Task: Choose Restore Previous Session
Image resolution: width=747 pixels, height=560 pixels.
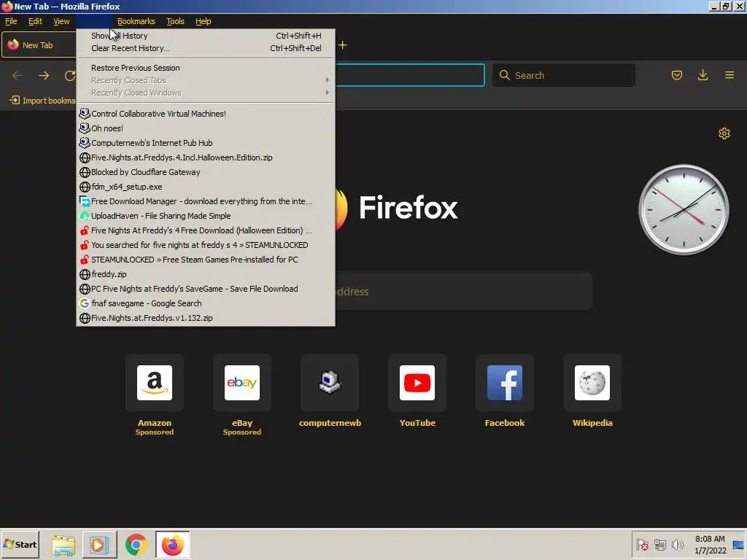Action: tap(206, 68)
